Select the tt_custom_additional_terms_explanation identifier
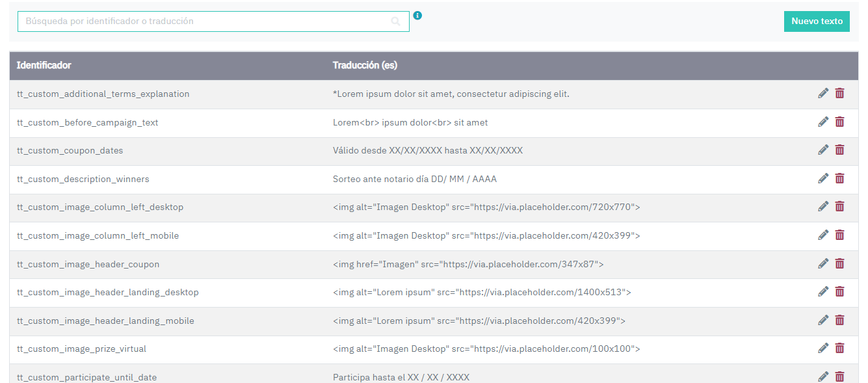 [103, 94]
